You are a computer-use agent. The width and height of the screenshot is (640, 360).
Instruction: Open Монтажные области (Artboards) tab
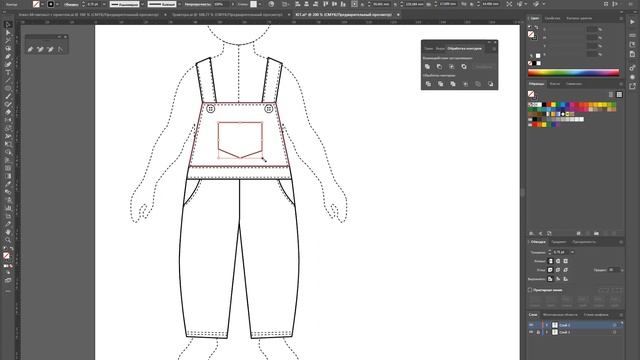coord(560,315)
